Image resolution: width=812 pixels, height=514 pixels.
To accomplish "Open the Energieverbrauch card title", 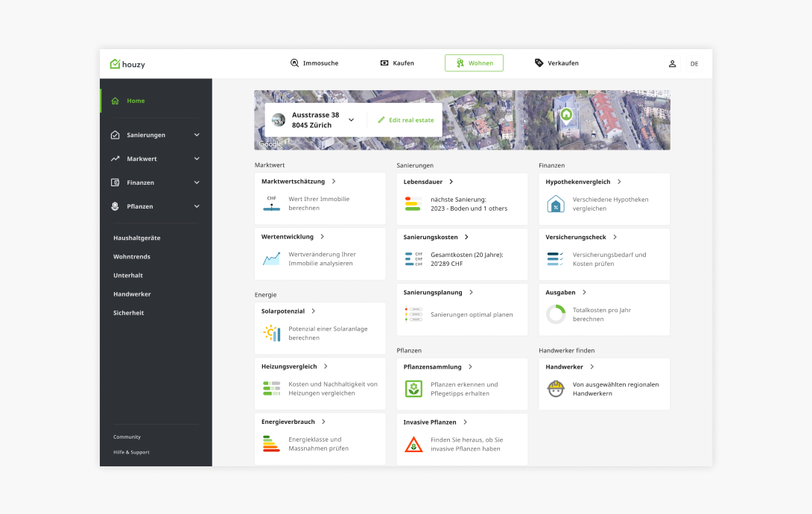I will click(288, 422).
